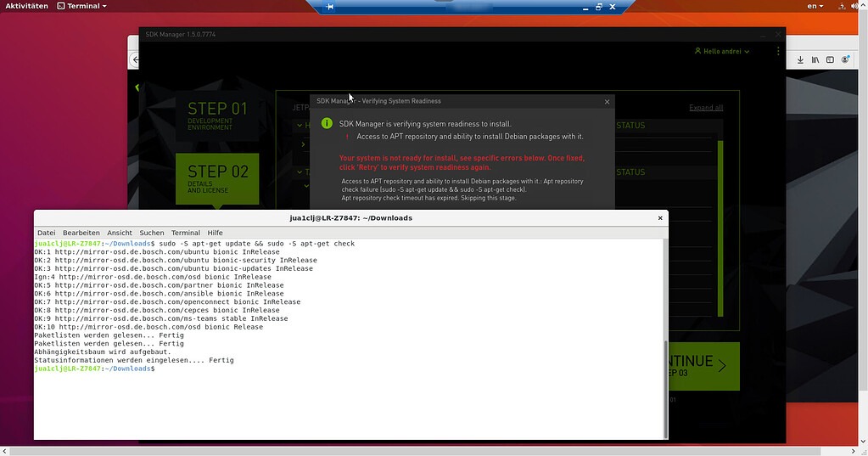Close the Downloads terminal window
Screen dimensions: 868x456
(660, 217)
